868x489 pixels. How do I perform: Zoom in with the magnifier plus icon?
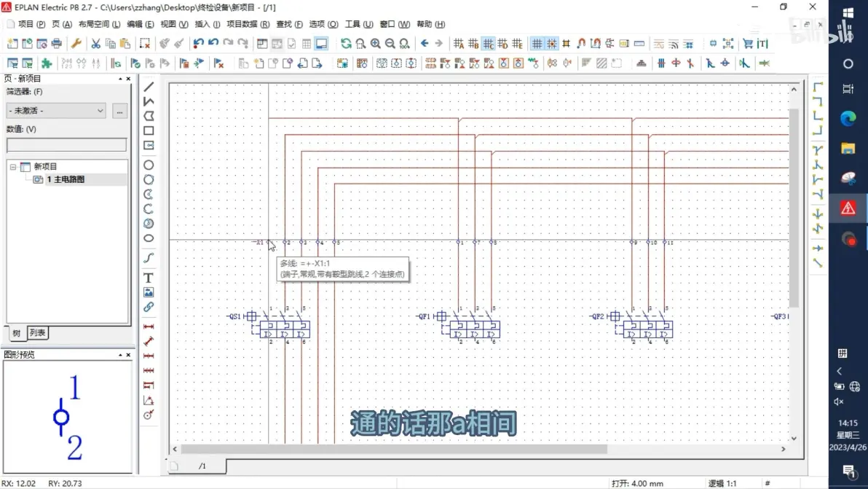375,43
